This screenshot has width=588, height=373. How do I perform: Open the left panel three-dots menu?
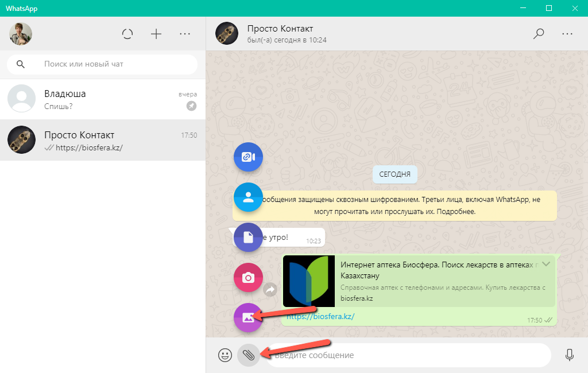pyautogui.click(x=185, y=34)
